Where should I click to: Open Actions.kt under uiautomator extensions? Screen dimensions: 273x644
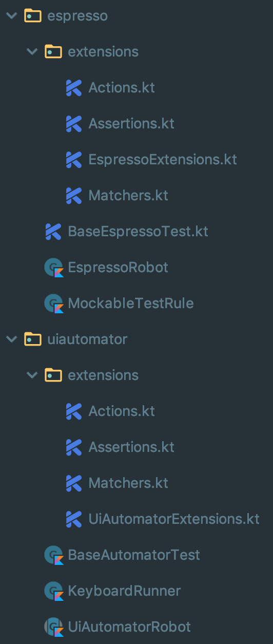coord(122,411)
